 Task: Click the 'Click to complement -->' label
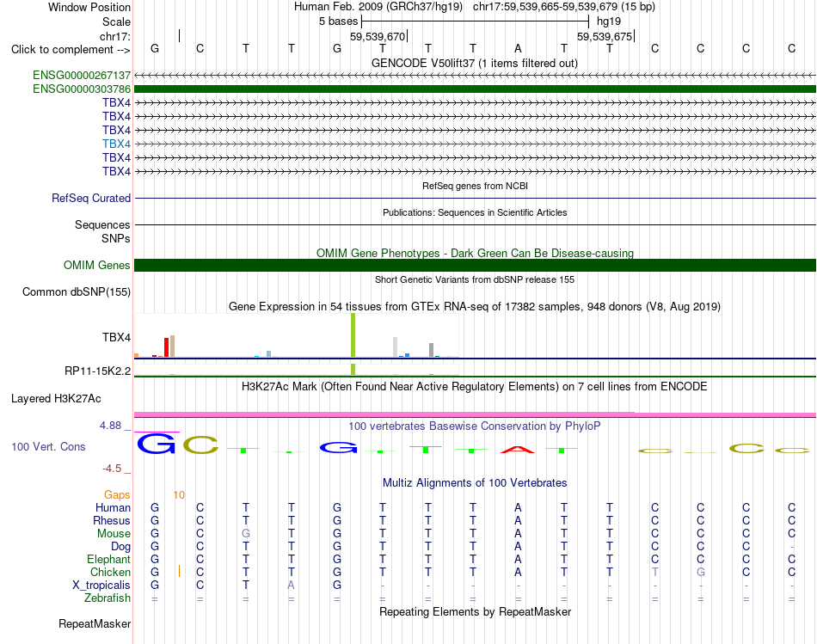(x=71, y=50)
